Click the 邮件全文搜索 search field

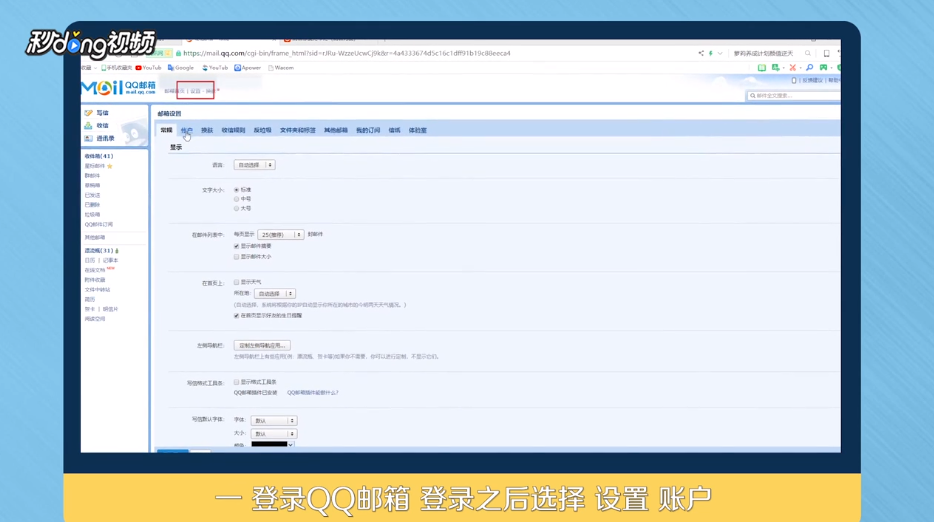tap(793, 95)
